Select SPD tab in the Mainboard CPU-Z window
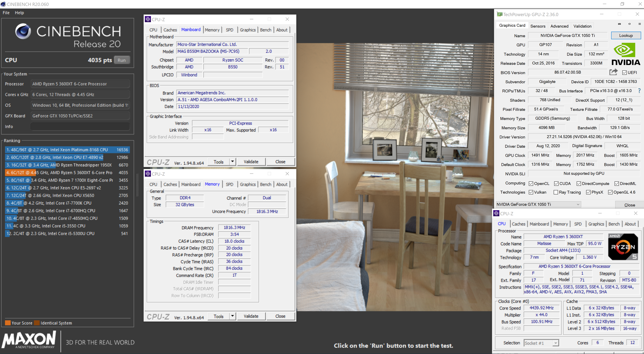644x354 pixels. point(229,30)
